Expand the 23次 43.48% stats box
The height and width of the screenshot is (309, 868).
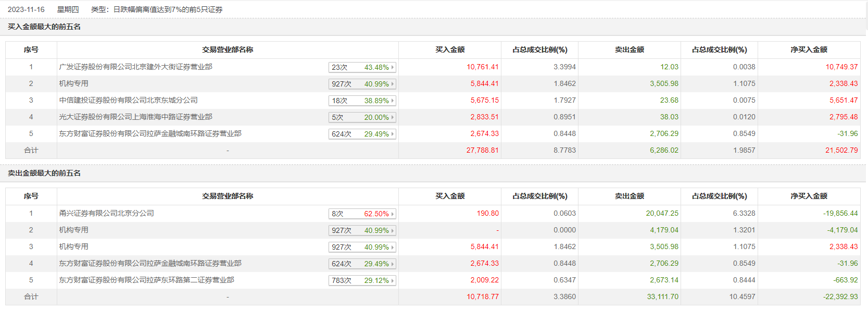(362, 67)
